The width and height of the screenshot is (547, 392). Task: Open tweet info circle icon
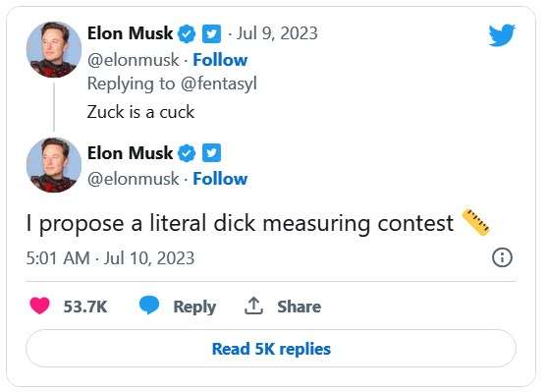tap(502, 257)
